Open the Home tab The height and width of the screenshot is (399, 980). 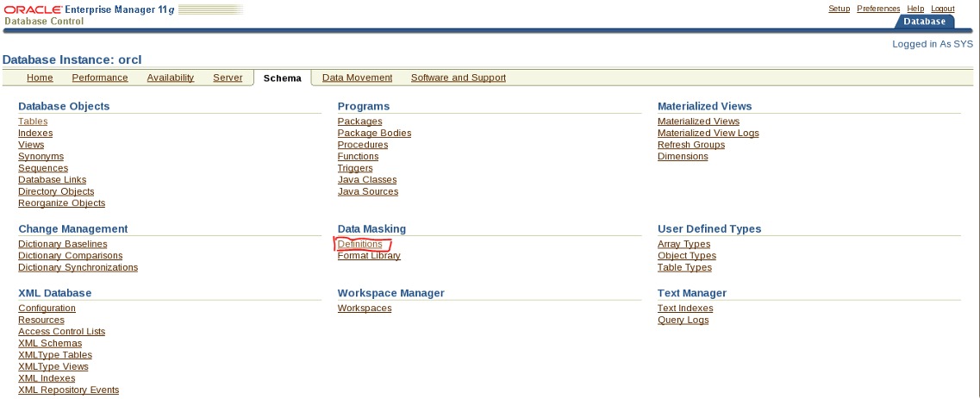pos(40,78)
